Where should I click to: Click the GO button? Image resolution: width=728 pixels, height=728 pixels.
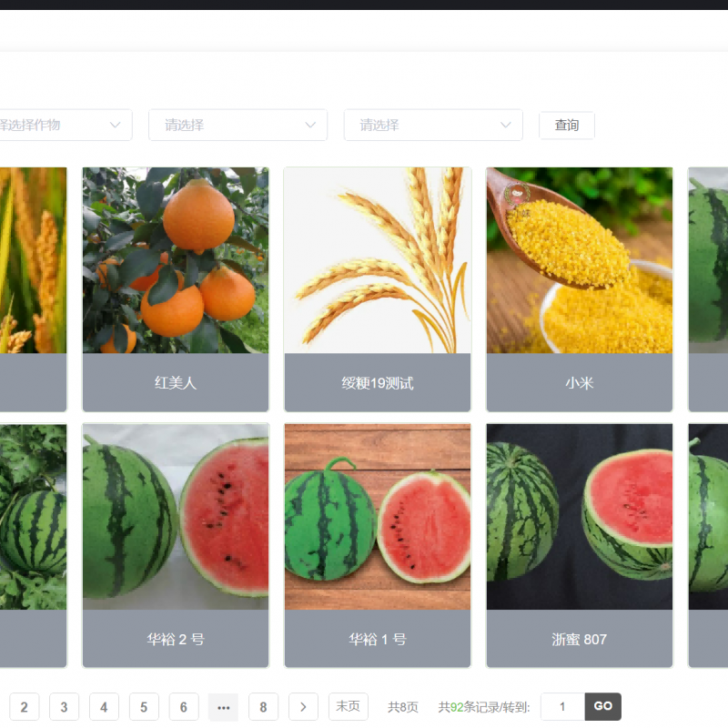point(602,707)
